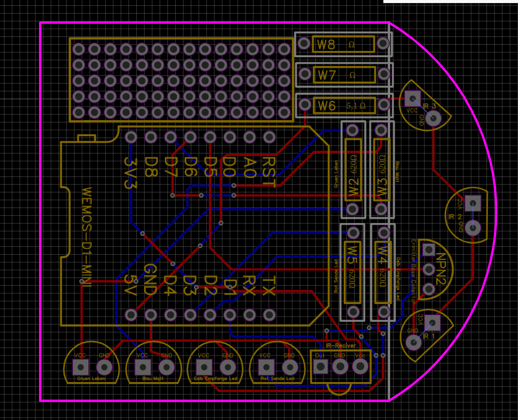Viewport: 518px width, 420px height.
Task: Click the W6 5,1 Ω resistor body
Action: (x=345, y=106)
